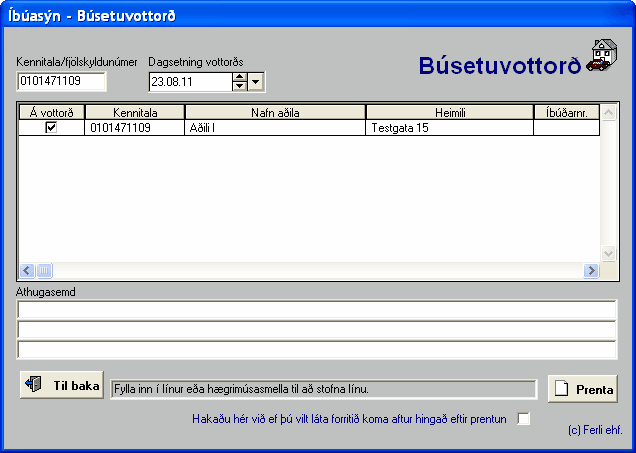Click the Heimili column header

[450, 112]
